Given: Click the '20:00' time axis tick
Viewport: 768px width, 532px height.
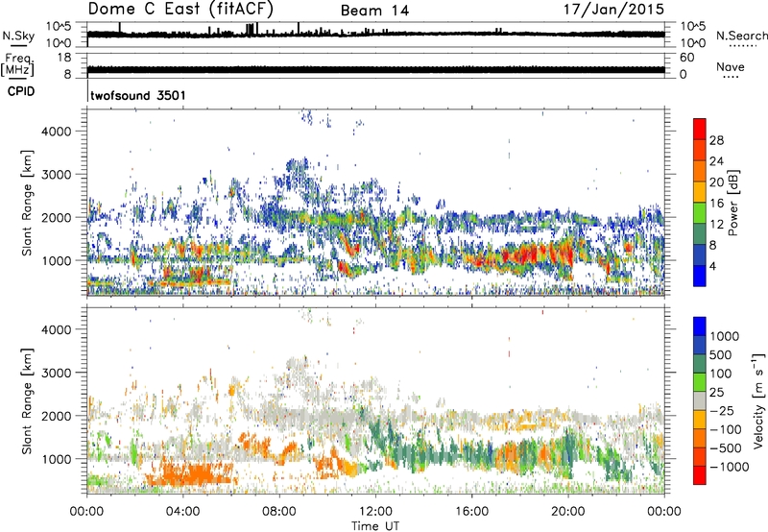Looking at the screenshot, I should [x=567, y=512].
